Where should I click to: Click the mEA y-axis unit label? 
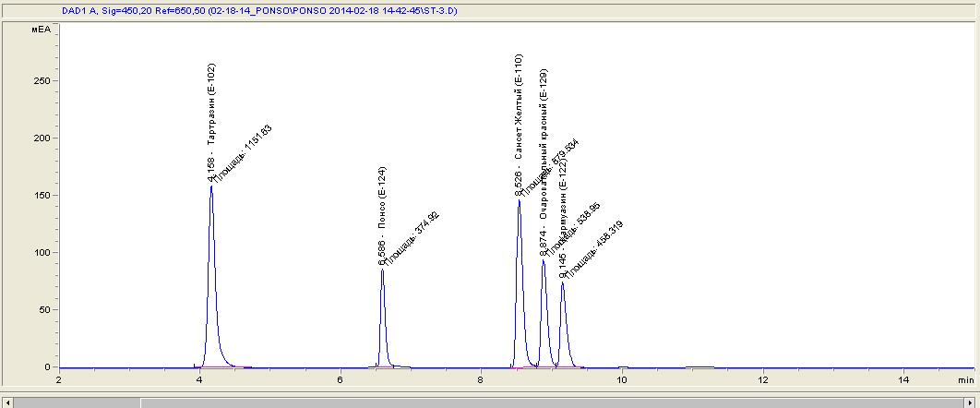pos(41,29)
